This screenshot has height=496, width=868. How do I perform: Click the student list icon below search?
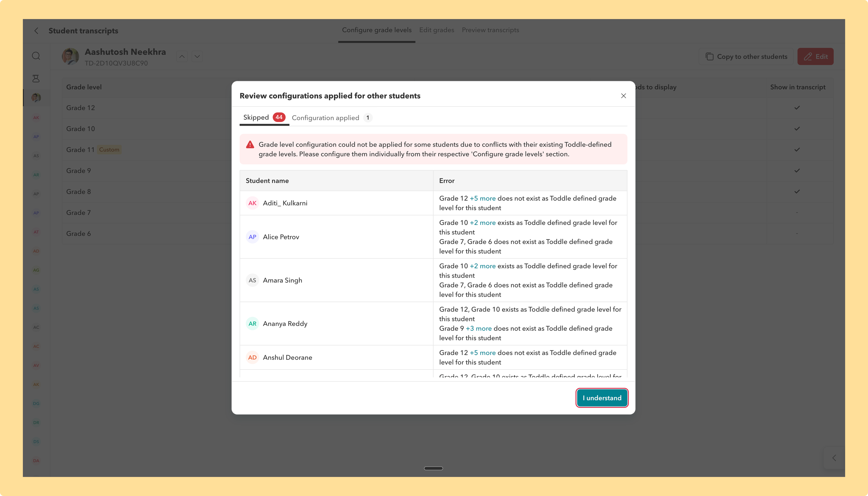pyautogui.click(x=36, y=79)
